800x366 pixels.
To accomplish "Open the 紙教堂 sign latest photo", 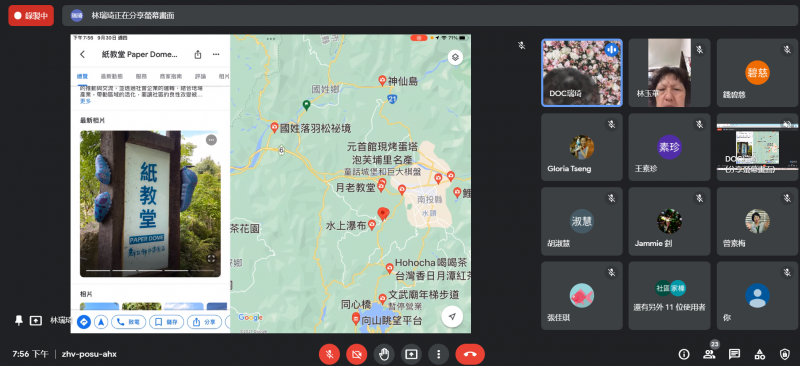I will (150, 204).
